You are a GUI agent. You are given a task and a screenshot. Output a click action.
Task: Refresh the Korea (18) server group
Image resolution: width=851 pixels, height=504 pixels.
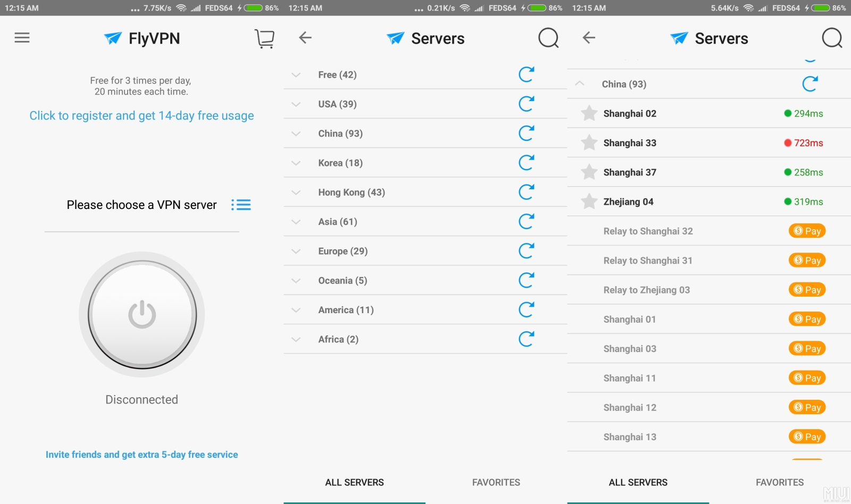(x=526, y=163)
